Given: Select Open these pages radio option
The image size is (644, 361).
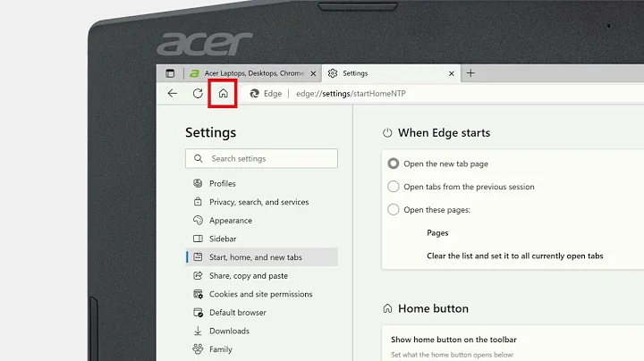Looking at the screenshot, I should 393,210.
